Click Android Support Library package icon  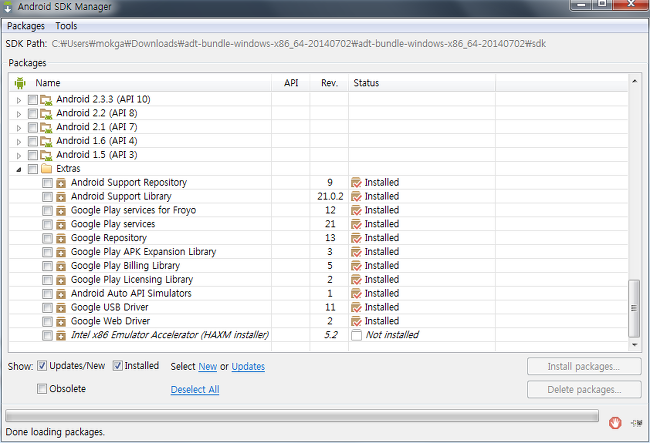pyautogui.click(x=61, y=196)
